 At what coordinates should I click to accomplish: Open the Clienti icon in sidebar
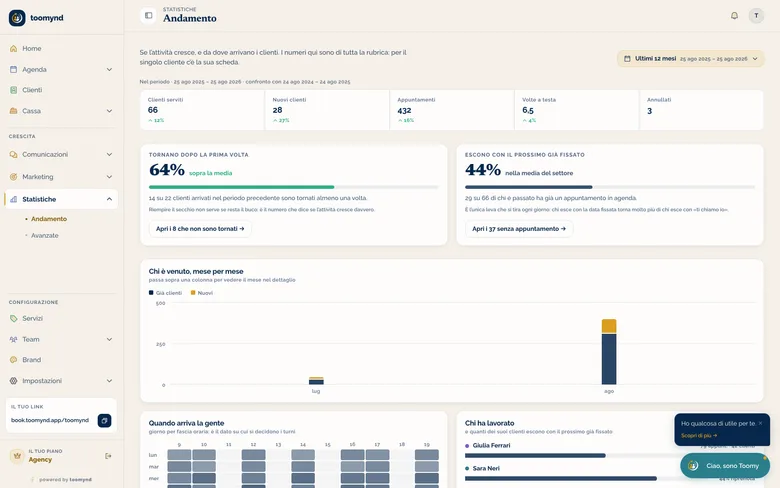[x=13, y=90]
